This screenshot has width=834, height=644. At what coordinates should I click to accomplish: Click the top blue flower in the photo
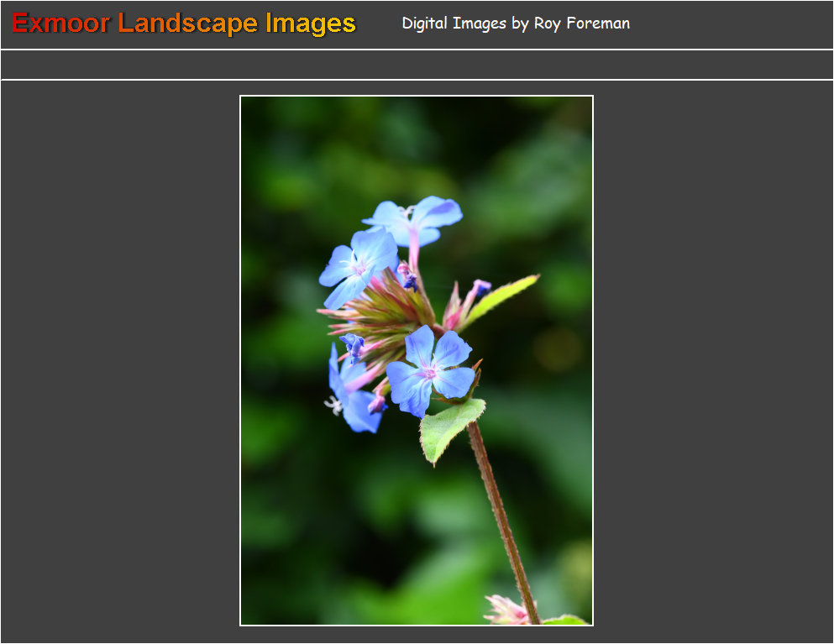click(x=416, y=219)
